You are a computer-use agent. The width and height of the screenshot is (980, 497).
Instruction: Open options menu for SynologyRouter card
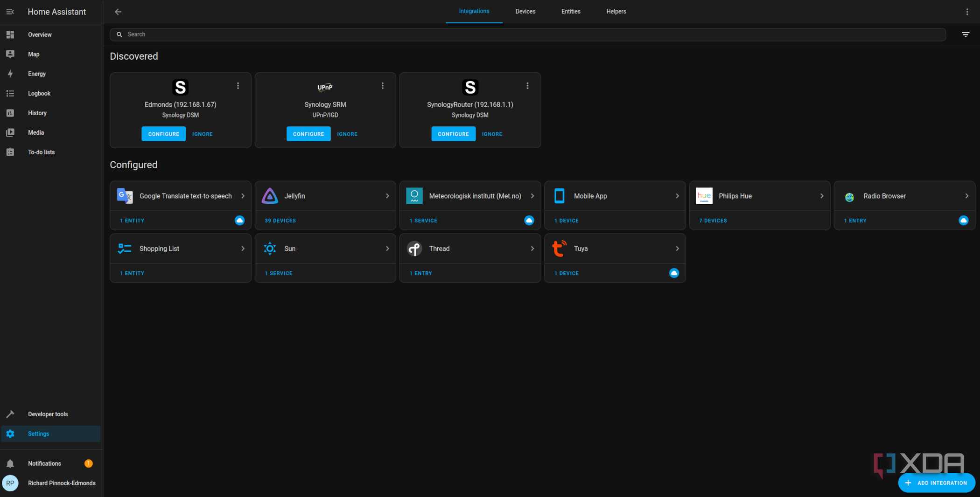click(x=527, y=86)
